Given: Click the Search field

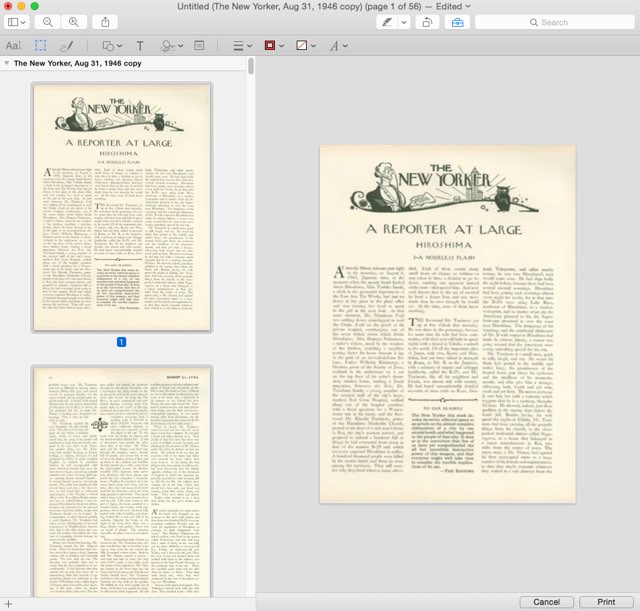Looking at the screenshot, I should [555, 22].
